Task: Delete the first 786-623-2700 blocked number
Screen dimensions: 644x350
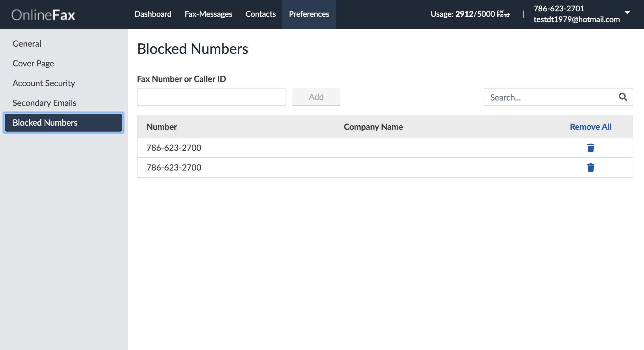Action: pyautogui.click(x=590, y=147)
